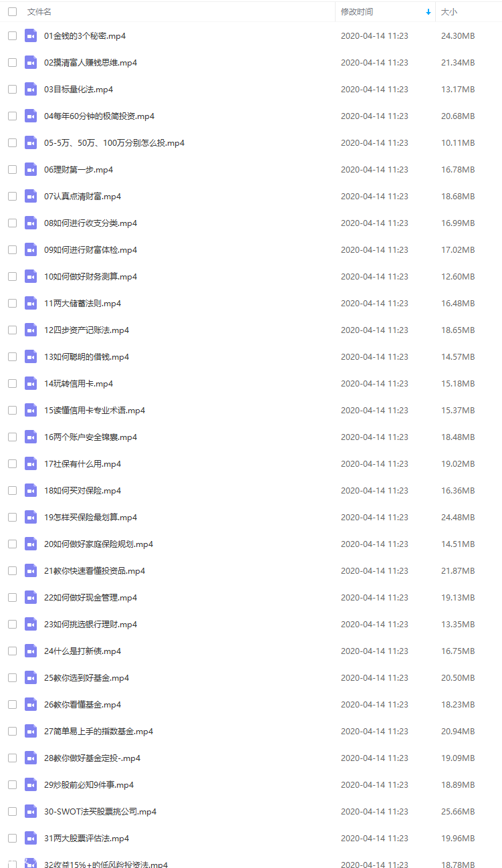Open 30-SWOT法买股票挑公司.mp4 file
The width and height of the screenshot is (502, 868).
(x=100, y=812)
